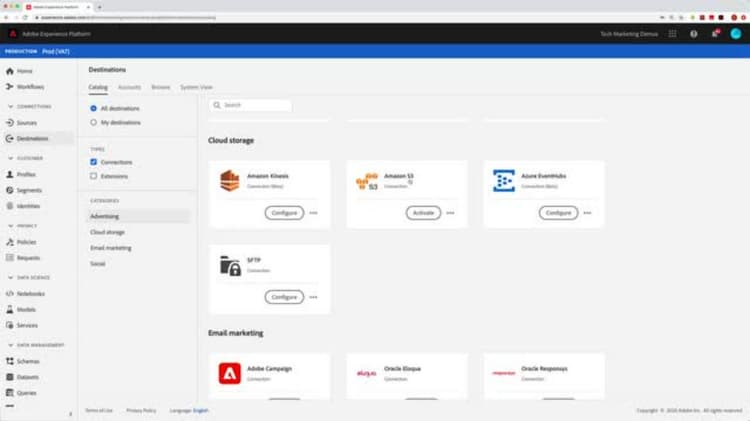Open the Tech Marketing Demos organization switcher
Viewport: 750px width, 421px height.
point(629,34)
